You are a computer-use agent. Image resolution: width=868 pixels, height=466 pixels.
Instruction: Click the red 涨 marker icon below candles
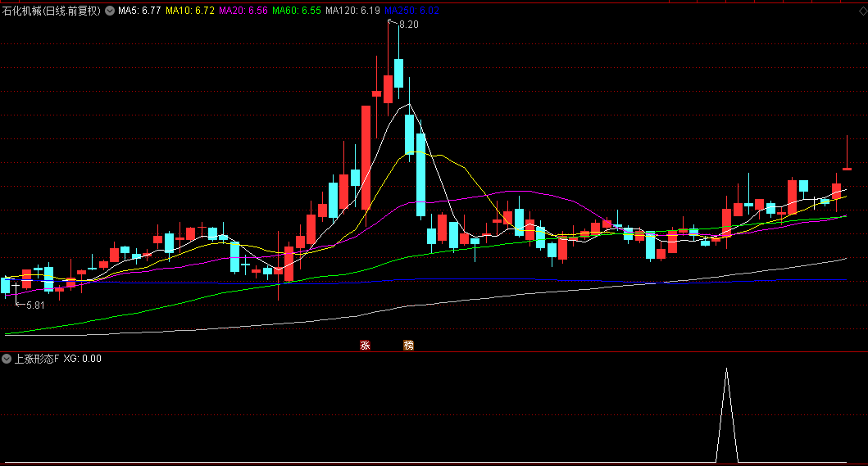(365, 346)
